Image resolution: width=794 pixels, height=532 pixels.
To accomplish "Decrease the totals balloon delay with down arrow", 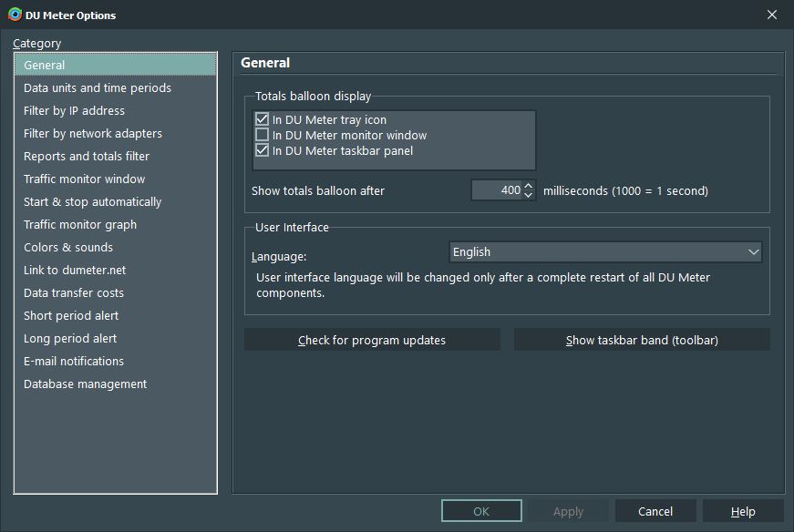I will [x=528, y=195].
